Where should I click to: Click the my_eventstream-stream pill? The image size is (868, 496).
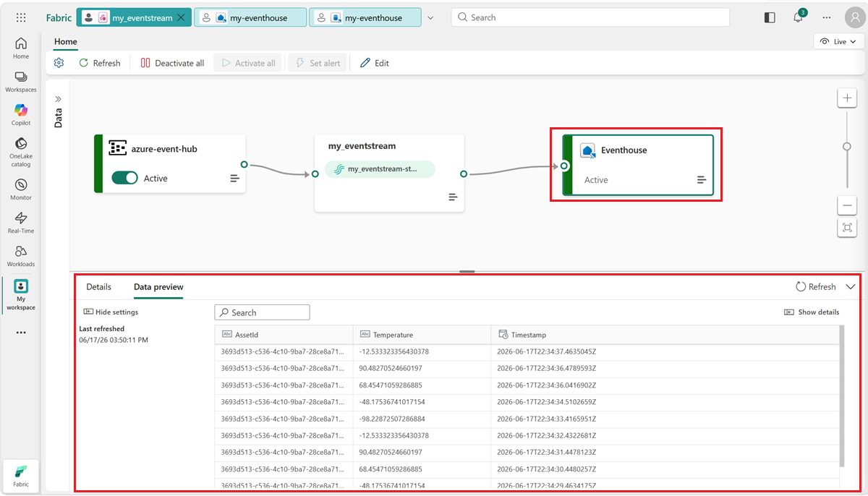(380, 169)
